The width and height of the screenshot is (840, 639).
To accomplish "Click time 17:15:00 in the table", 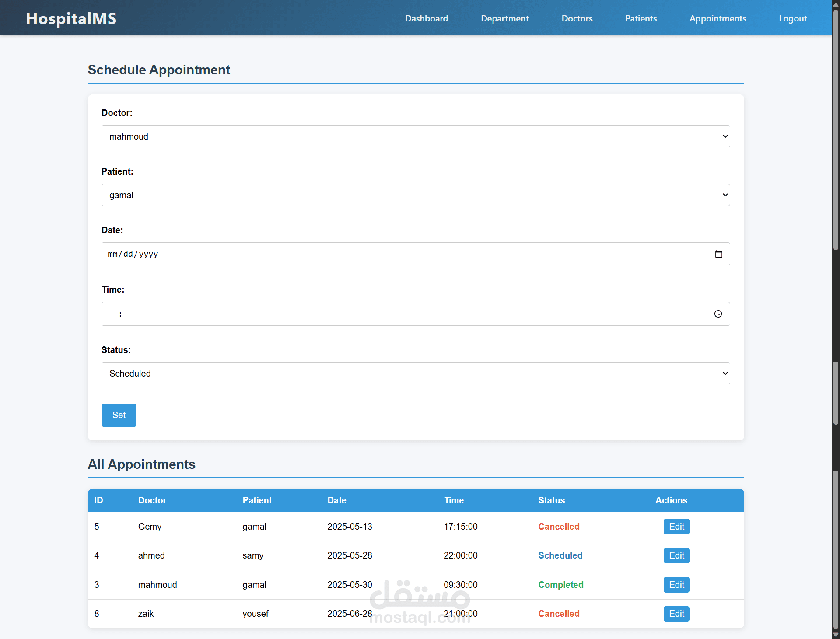I will (461, 527).
